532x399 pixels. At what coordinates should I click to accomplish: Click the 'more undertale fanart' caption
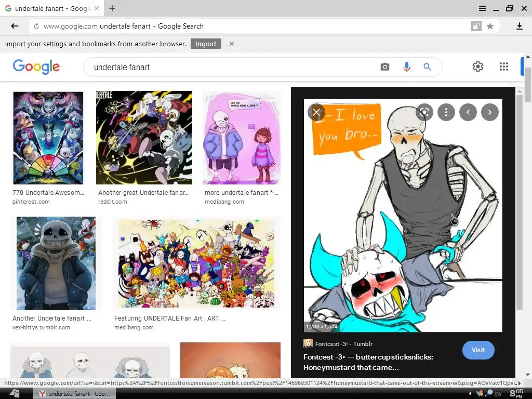[x=241, y=192]
